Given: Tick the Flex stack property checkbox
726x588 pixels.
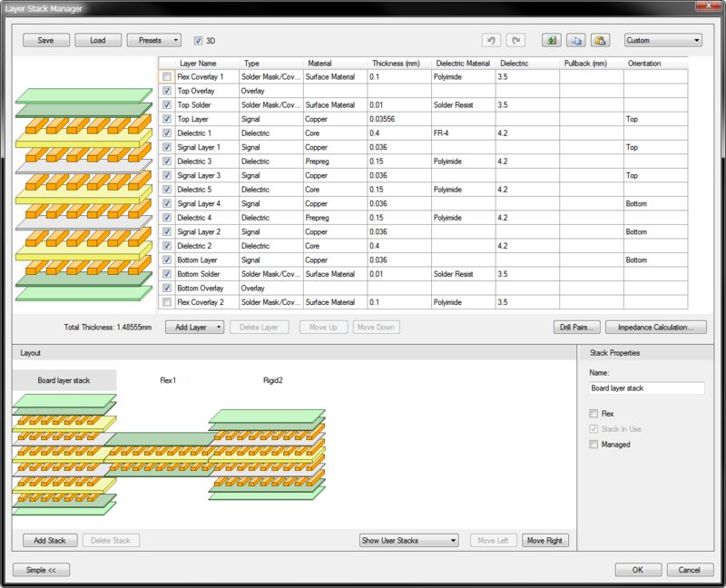Looking at the screenshot, I should pos(594,414).
